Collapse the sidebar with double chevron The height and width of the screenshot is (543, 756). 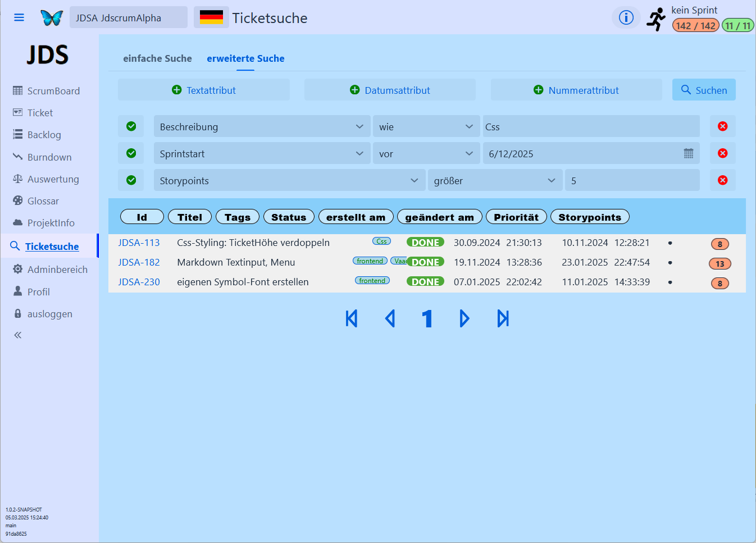pos(18,335)
